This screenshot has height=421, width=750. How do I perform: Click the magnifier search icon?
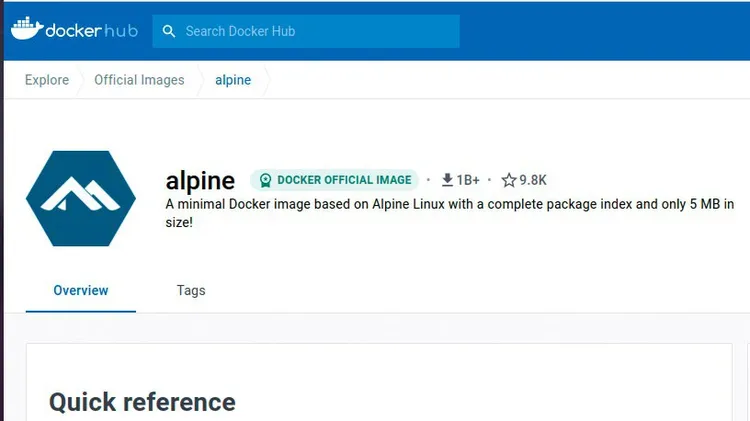(x=168, y=31)
